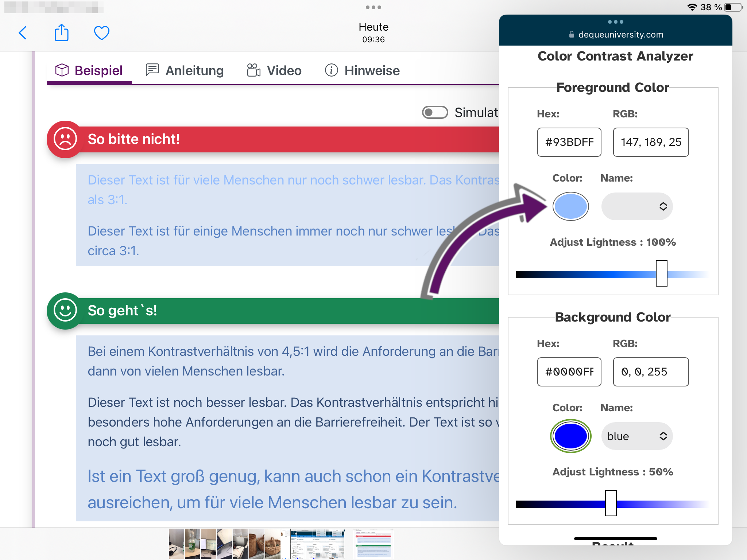This screenshot has height=560, width=747.
Task: Click the background Adjust Lightness slider handle
Action: click(x=611, y=503)
